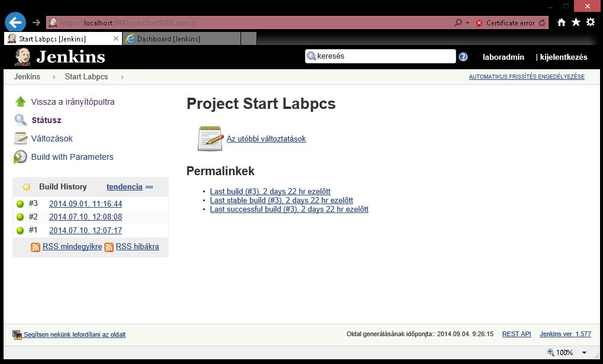Focus the keresés search box
Viewport: 603px width, 364px height.
point(380,56)
